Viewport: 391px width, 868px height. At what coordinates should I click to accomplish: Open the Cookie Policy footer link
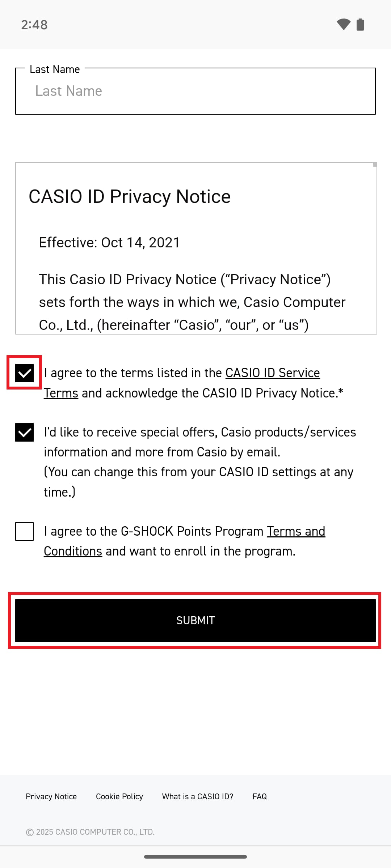(x=119, y=796)
